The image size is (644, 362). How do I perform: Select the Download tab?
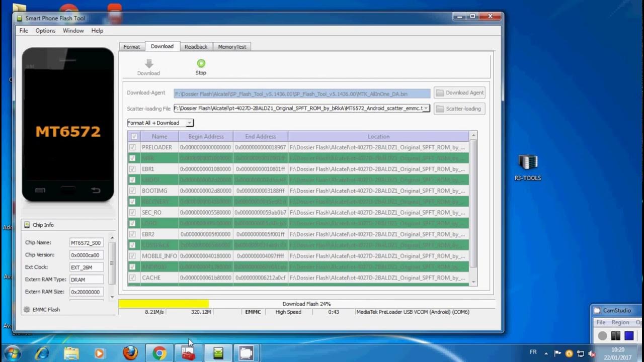(x=162, y=46)
